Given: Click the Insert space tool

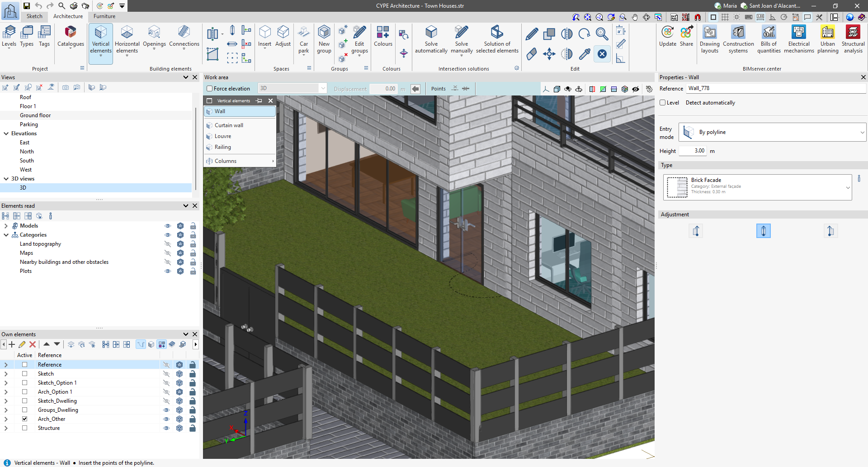Looking at the screenshot, I should (x=264, y=37).
